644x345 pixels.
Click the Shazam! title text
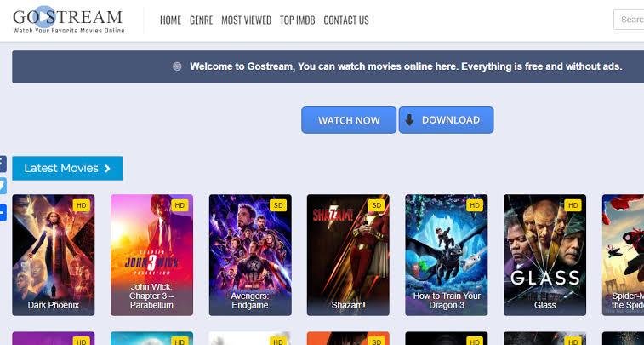[348, 305]
